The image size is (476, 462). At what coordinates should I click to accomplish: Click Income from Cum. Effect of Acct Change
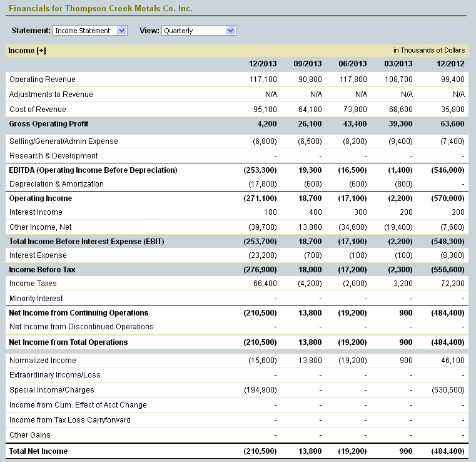tap(78, 405)
